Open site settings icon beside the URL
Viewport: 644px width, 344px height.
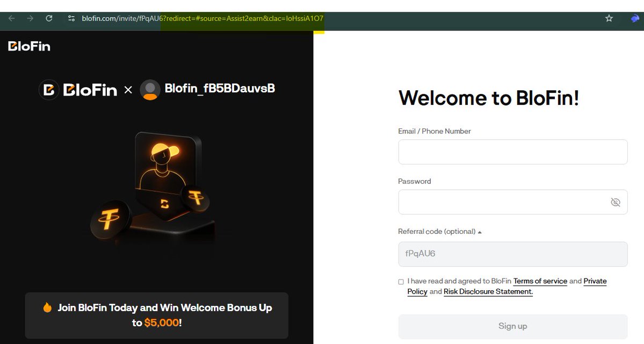coord(70,18)
